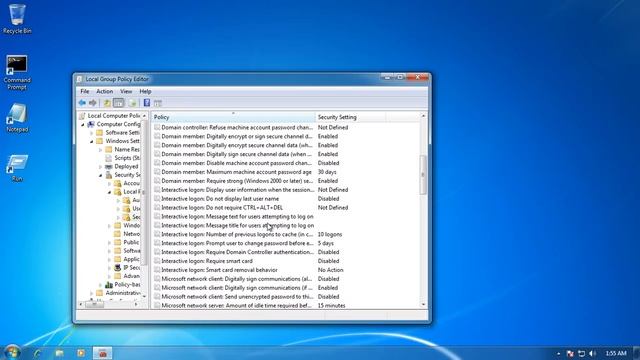Image resolution: width=640 pixels, height=360 pixels.
Task: Go up one level via the toolbar folder icon
Action: pos(107,103)
